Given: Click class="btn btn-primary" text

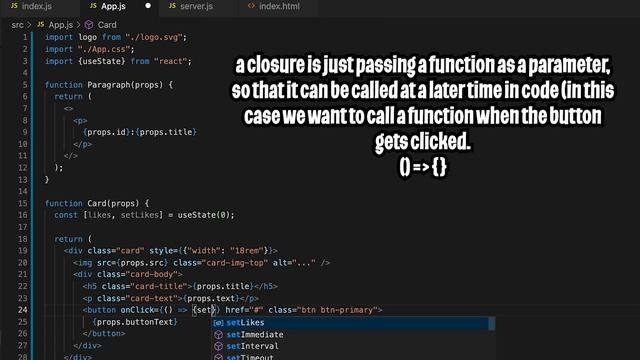Looking at the screenshot, I should pos(323,310).
